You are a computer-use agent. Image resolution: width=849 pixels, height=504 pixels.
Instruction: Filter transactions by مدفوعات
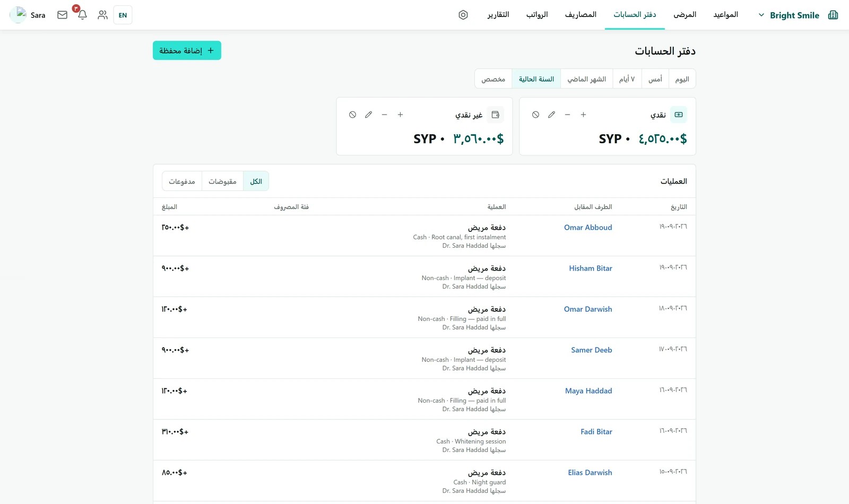[182, 181]
